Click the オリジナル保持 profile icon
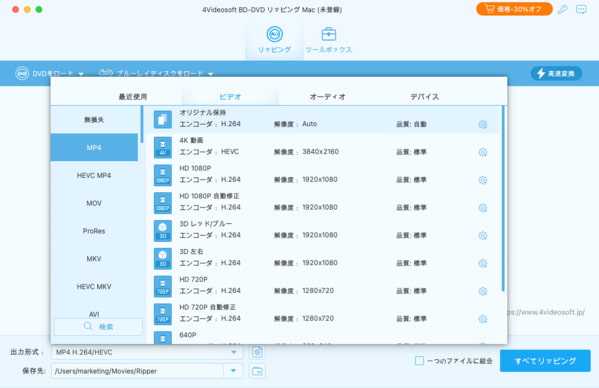 [x=163, y=120]
